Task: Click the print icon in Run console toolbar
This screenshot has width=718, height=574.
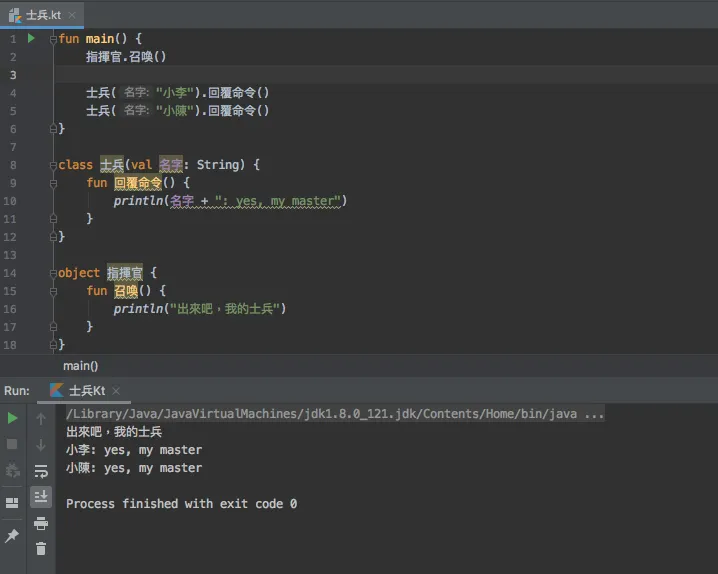Action: [41, 523]
